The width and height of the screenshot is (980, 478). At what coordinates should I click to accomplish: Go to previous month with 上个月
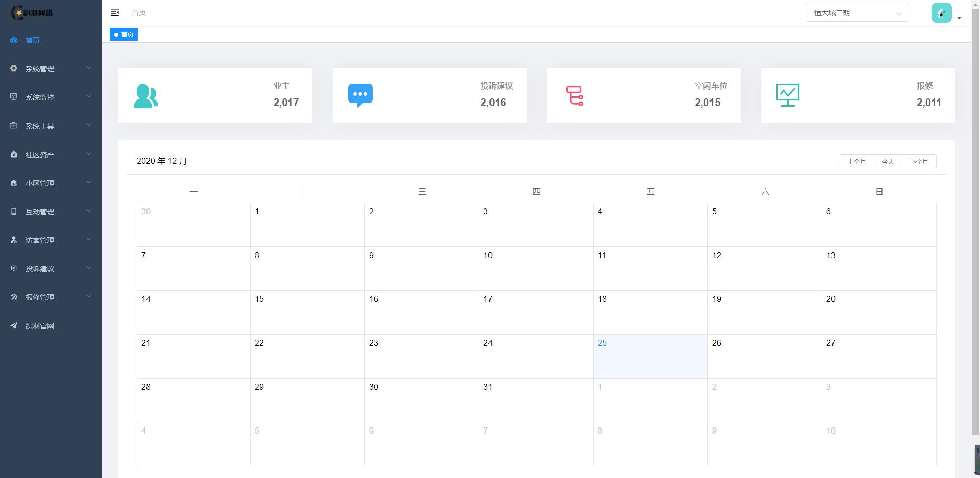(856, 161)
